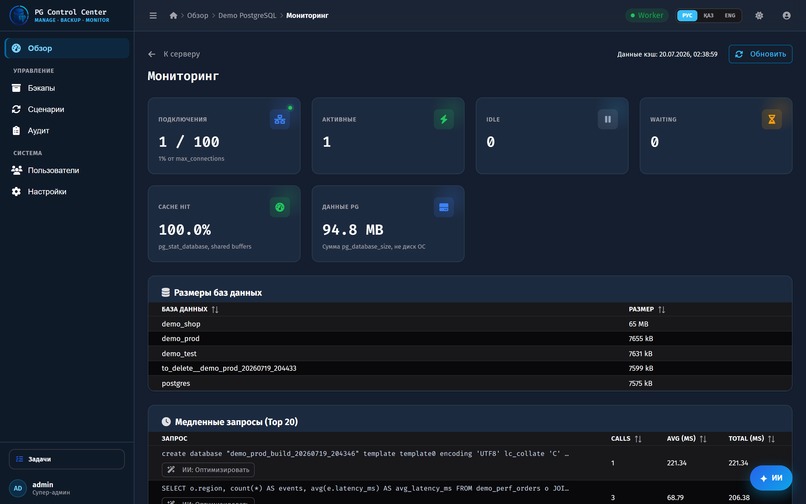Select the demo_shop database row
This screenshot has width=806, height=504.
click(470, 324)
